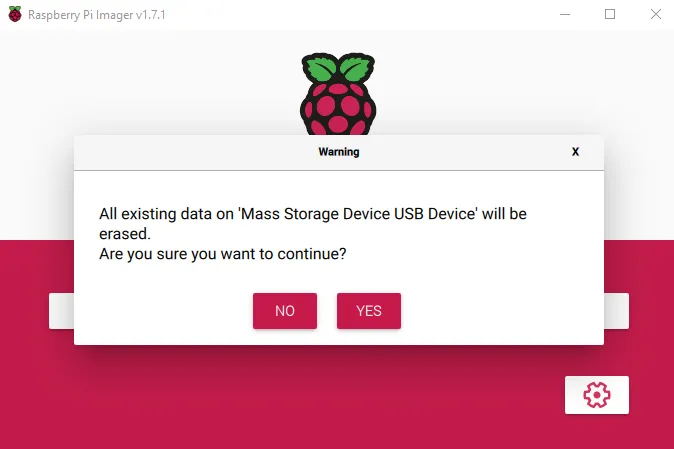Open advanced options gear icon
This screenshot has height=449, width=674.
[x=597, y=395]
